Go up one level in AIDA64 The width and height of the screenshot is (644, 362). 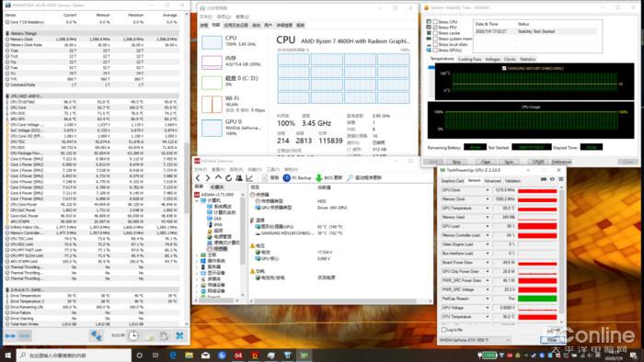218,178
